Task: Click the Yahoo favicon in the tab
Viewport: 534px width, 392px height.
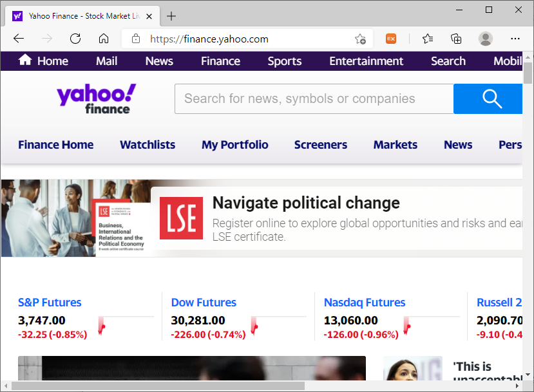Action: tap(17, 16)
